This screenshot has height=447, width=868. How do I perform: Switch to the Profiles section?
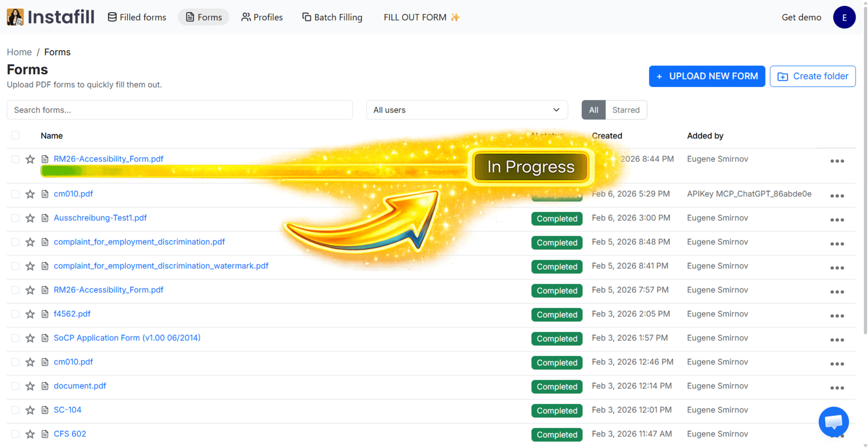pyautogui.click(x=262, y=17)
